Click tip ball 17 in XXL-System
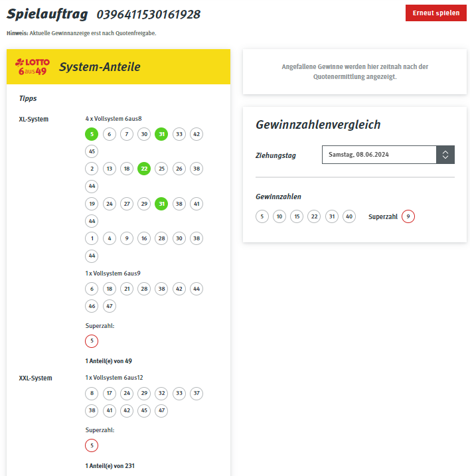Screen dimensions: 470x476 pyautogui.click(x=110, y=393)
